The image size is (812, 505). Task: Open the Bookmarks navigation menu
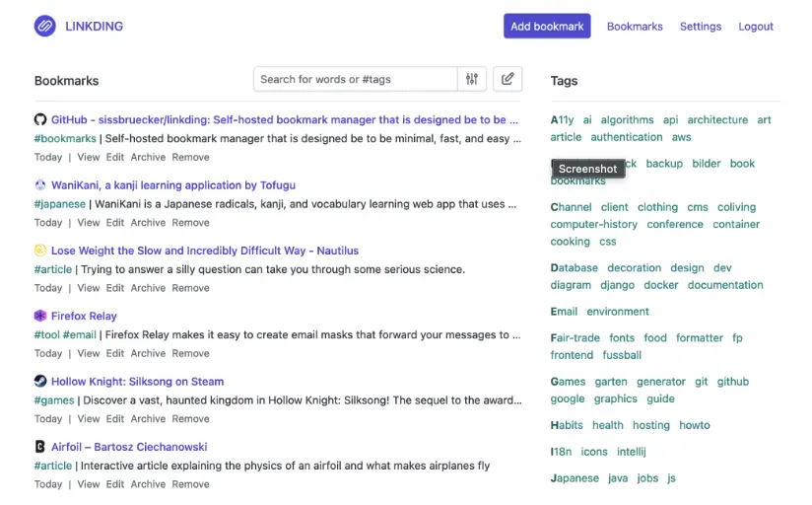click(635, 27)
